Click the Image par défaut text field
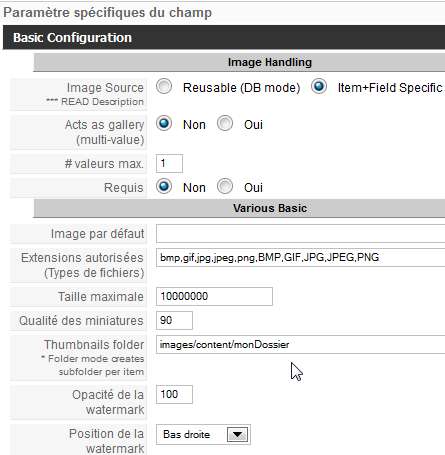The width and height of the screenshot is (445, 455). tap(300, 233)
